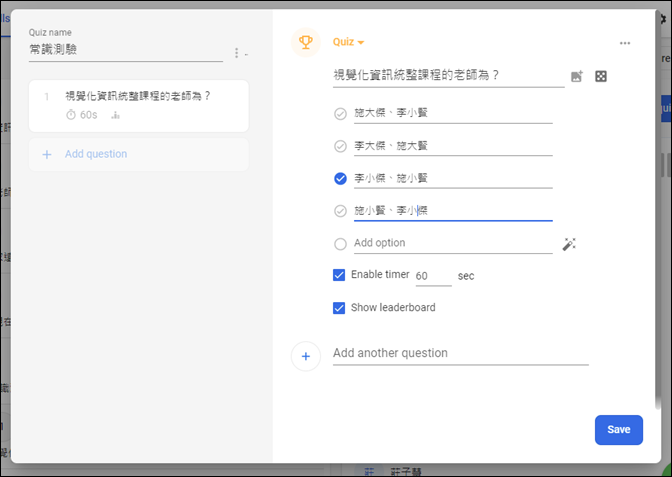672x477 pixels.
Task: Click the timer seconds field showing 60
Action: click(432, 275)
